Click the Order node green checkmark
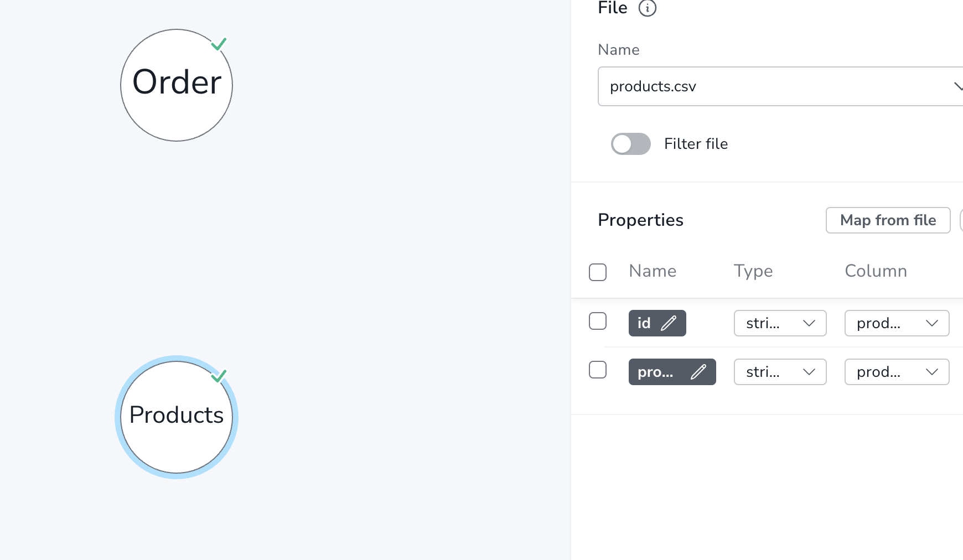Image resolution: width=963 pixels, height=560 pixels. tap(219, 44)
